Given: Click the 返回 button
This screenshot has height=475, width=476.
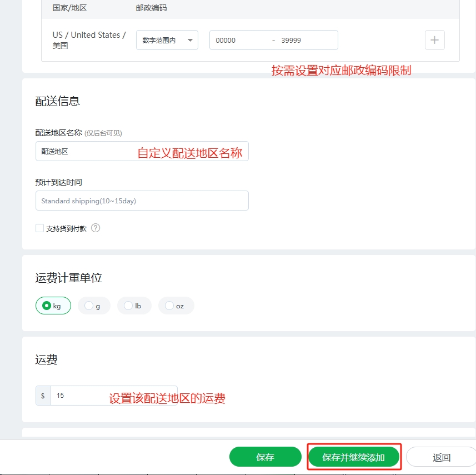Looking at the screenshot, I should tap(441, 457).
